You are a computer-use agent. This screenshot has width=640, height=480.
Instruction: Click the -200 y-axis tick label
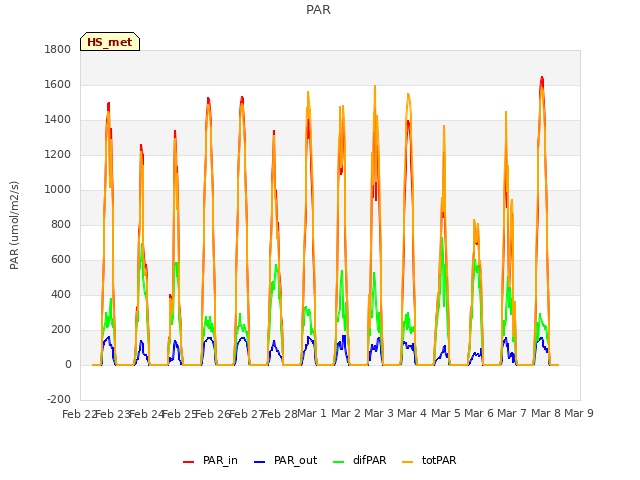click(59, 399)
